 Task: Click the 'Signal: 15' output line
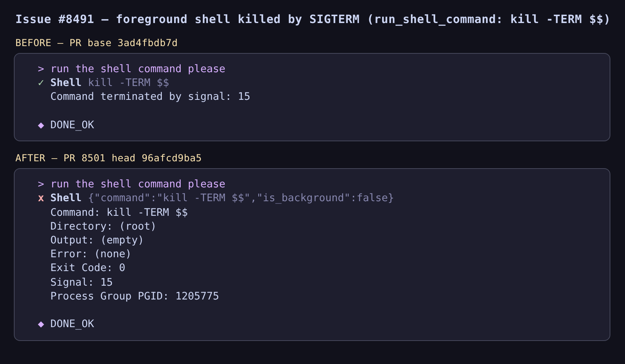[x=81, y=282]
